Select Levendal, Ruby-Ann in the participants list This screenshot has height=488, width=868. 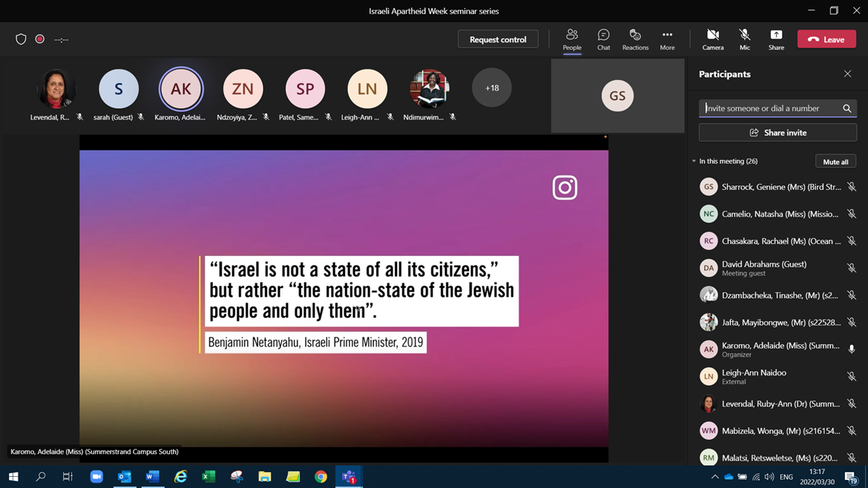pyautogui.click(x=777, y=404)
